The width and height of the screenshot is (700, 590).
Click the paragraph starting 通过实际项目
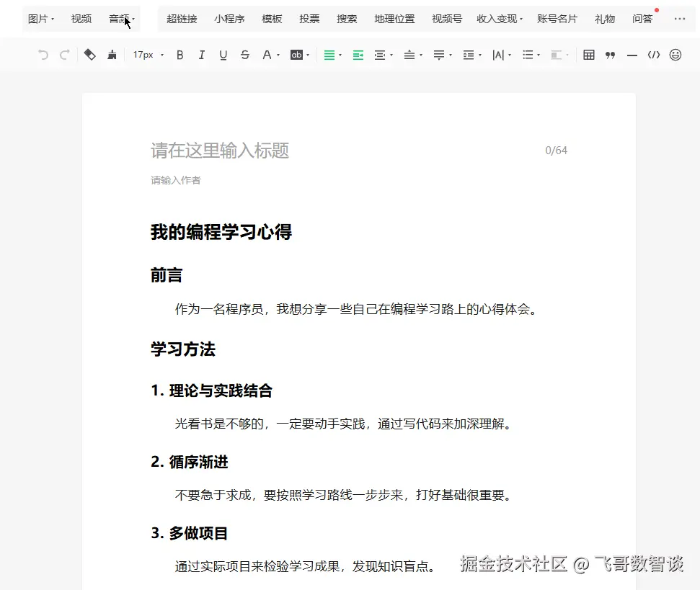click(x=306, y=566)
